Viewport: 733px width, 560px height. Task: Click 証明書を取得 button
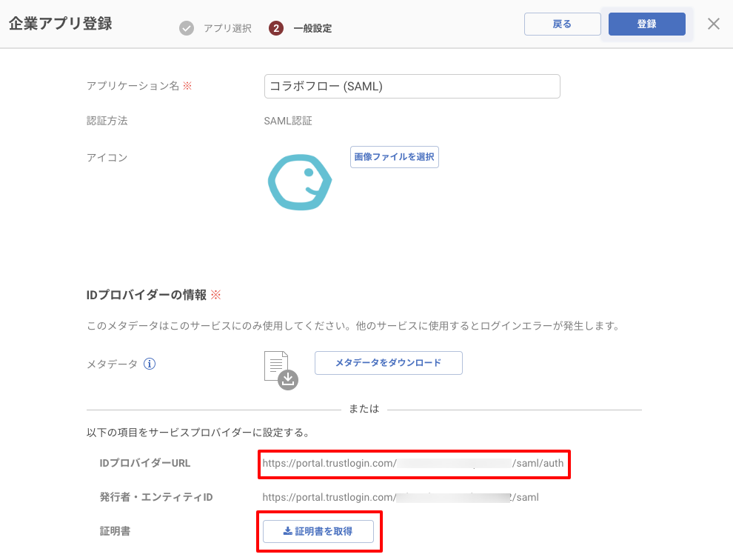[318, 531]
